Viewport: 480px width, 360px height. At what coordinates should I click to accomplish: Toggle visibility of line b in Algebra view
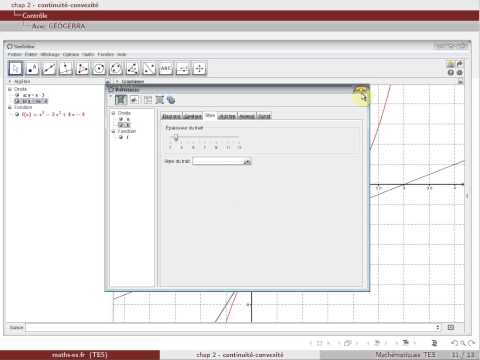pyautogui.click(x=17, y=101)
